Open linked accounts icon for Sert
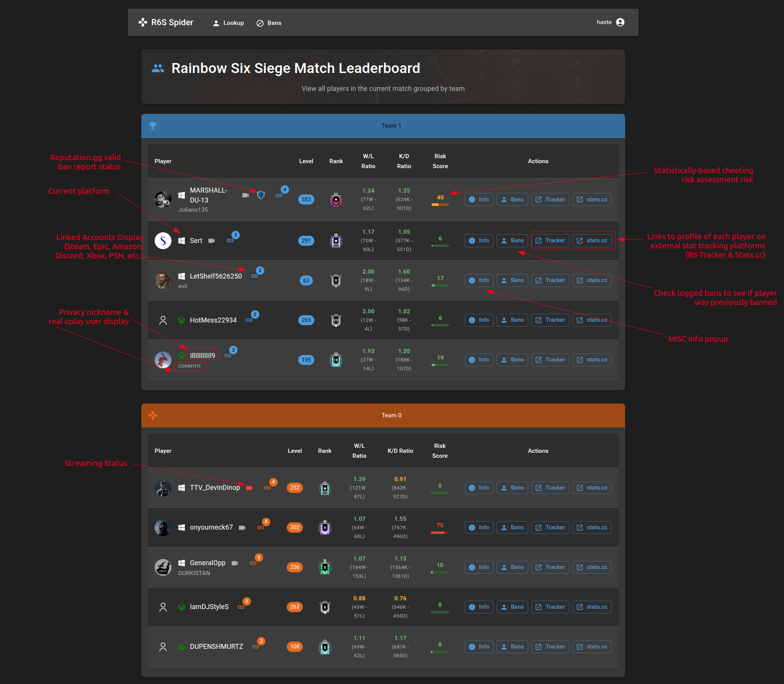 point(230,241)
